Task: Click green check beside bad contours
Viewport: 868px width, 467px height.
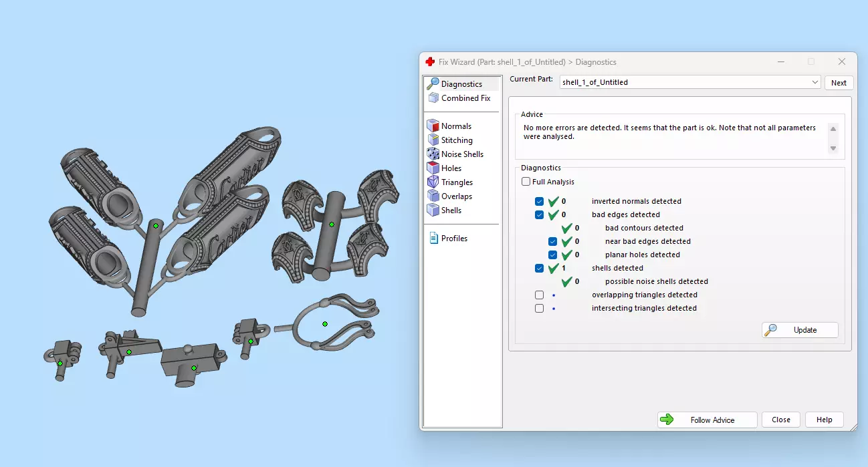Action: pyautogui.click(x=567, y=228)
